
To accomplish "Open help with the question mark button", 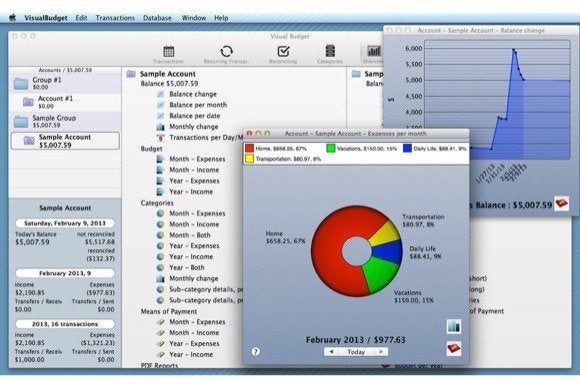I will (x=256, y=352).
